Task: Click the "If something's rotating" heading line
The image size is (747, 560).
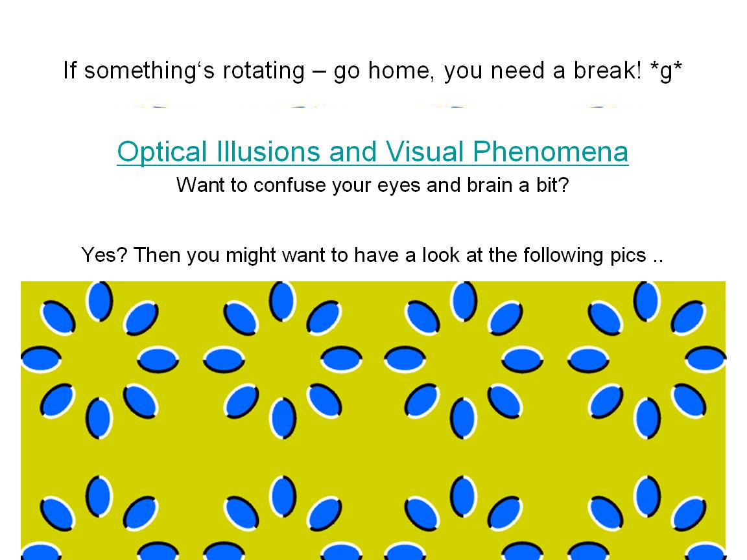Action: point(372,70)
